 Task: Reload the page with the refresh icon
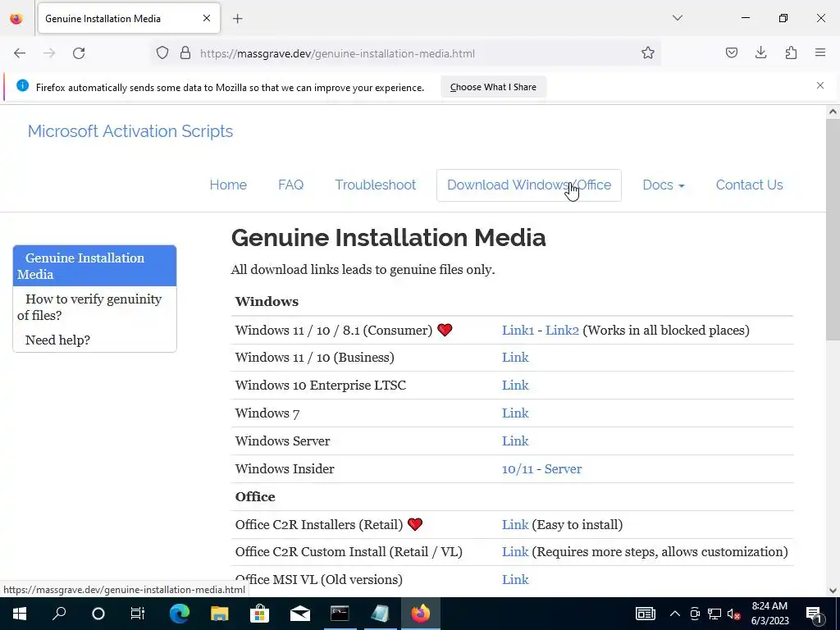tap(79, 53)
